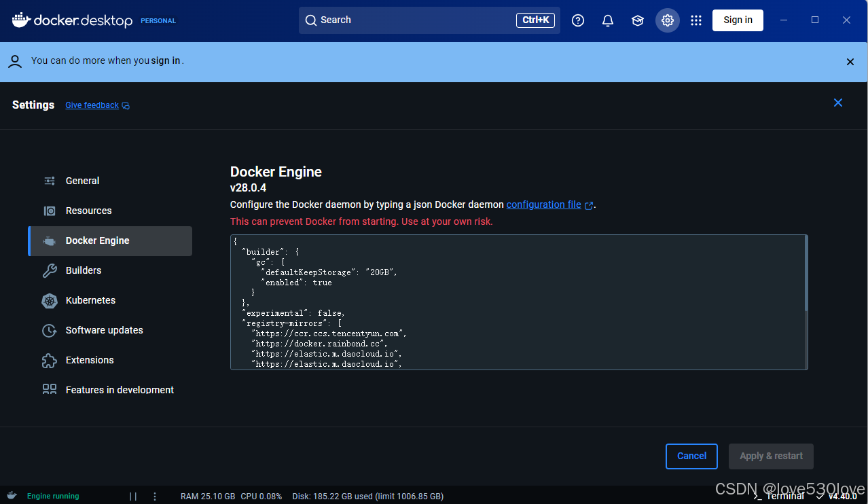Open the Give feedback link
The image size is (868, 504).
point(92,105)
